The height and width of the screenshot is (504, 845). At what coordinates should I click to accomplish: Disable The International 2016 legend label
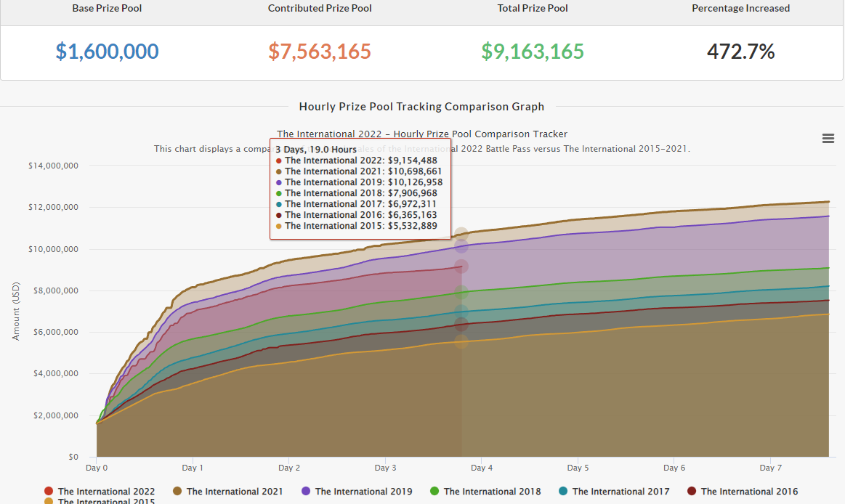(749, 492)
